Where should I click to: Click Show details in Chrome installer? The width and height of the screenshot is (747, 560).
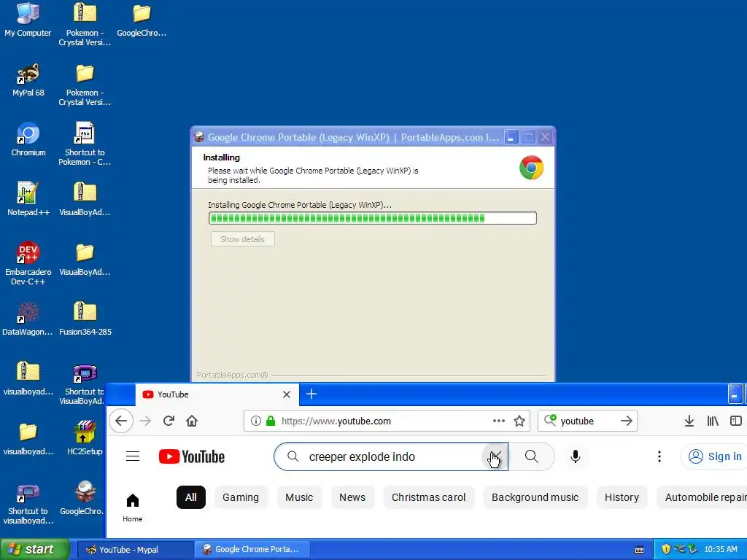(242, 239)
